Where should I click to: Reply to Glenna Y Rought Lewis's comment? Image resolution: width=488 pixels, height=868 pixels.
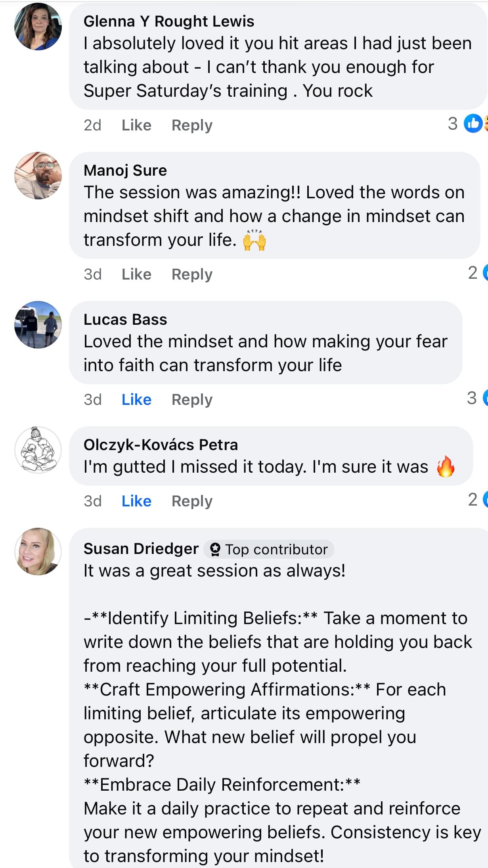pos(192,125)
